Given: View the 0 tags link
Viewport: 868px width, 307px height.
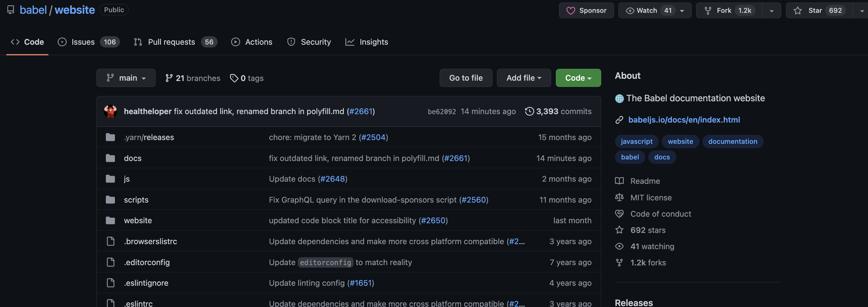Looking at the screenshot, I should pyautogui.click(x=247, y=78).
